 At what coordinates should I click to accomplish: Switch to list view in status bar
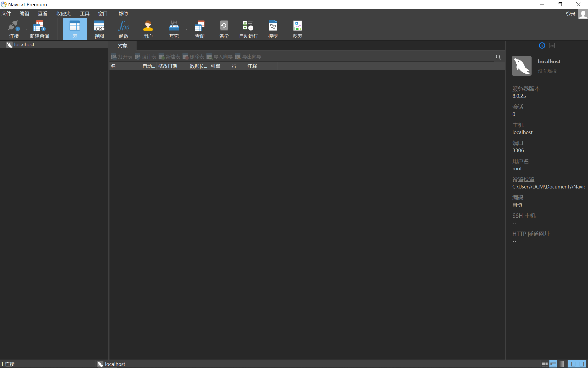553,364
